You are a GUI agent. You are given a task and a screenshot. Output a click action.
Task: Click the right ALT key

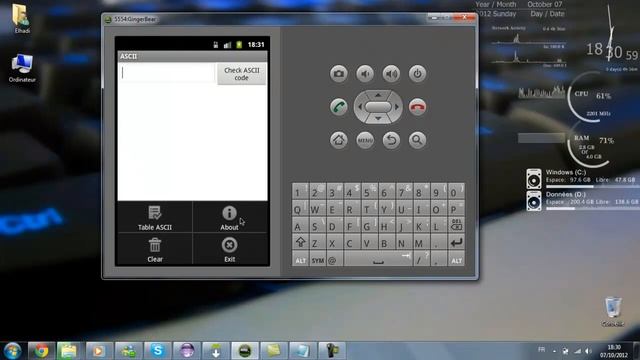point(456,260)
